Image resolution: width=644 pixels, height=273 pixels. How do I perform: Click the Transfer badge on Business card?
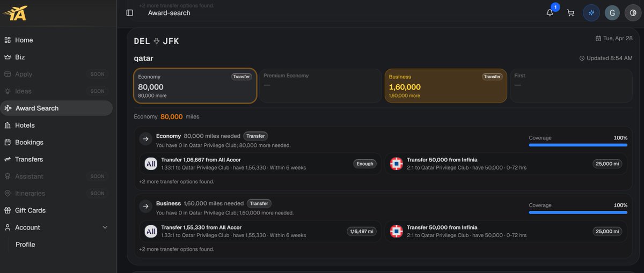coord(492,77)
